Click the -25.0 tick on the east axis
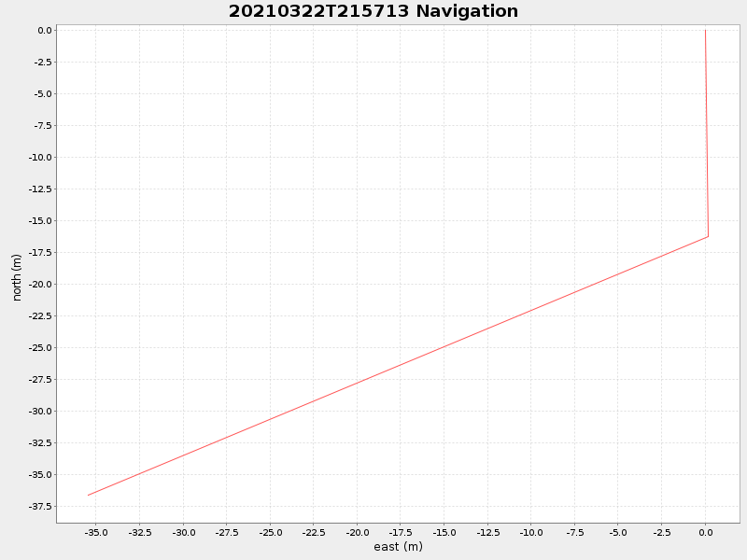This screenshot has height=560, width=747. pyautogui.click(x=270, y=532)
